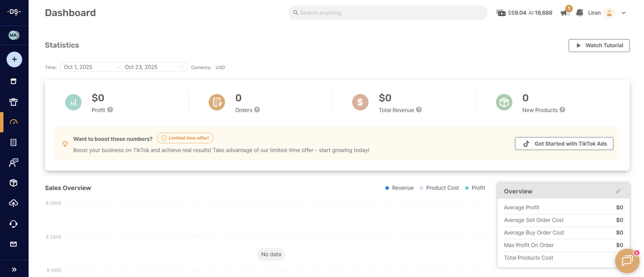Click the cloud upload icon in sidebar
This screenshot has width=644, height=277.
(x=14, y=203)
